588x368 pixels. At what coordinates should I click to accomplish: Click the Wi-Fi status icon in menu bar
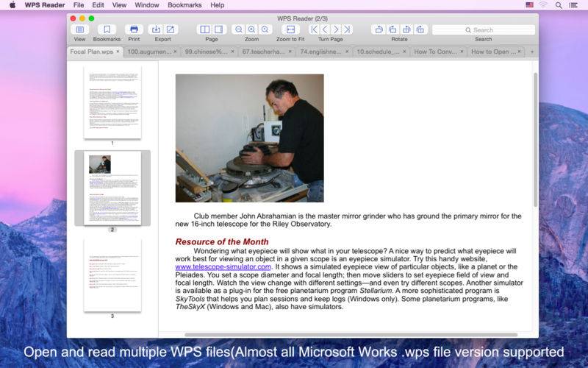[543, 5]
